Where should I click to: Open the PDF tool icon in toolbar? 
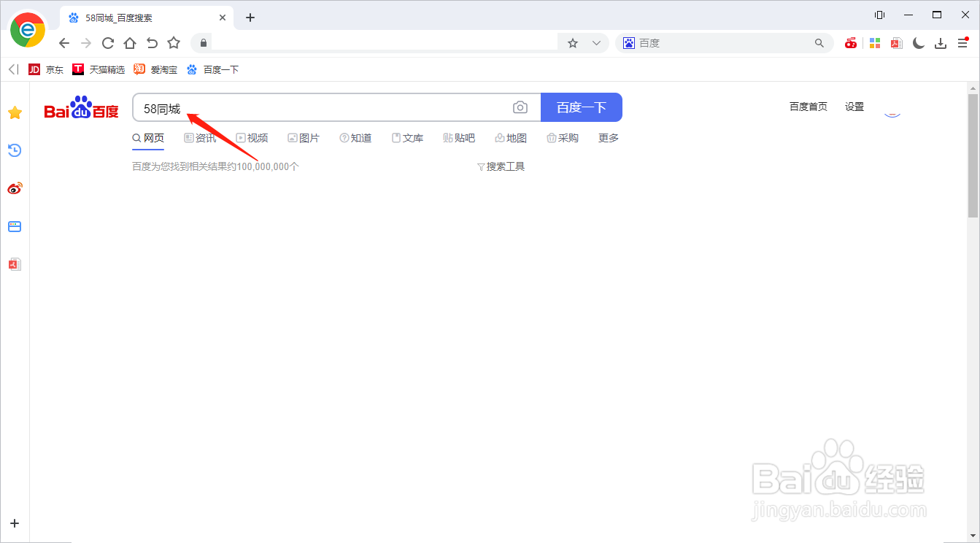(x=897, y=43)
